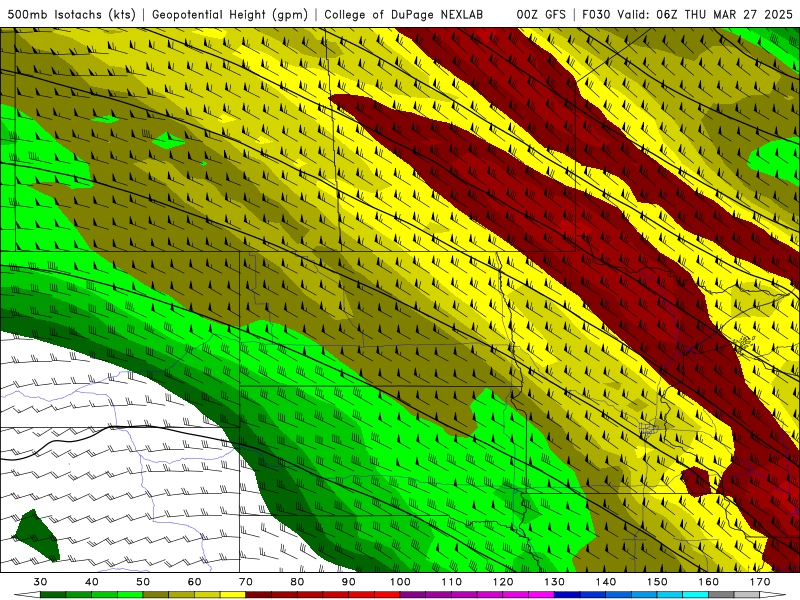This screenshot has height=600, width=800.
Task: Click the dark gray 160-165 kt legend swatch
Action: point(721,595)
